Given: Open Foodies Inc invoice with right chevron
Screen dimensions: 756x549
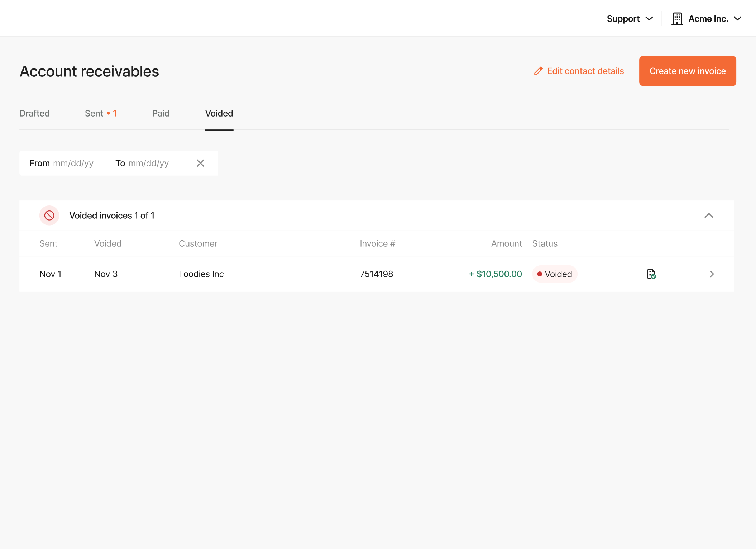Looking at the screenshot, I should point(712,274).
